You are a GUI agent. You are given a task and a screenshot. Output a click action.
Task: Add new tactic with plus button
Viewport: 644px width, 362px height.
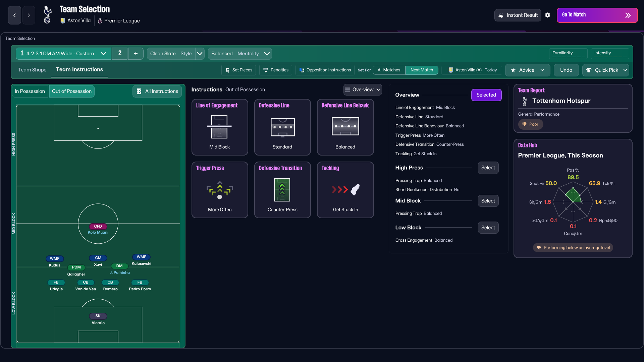(136, 54)
